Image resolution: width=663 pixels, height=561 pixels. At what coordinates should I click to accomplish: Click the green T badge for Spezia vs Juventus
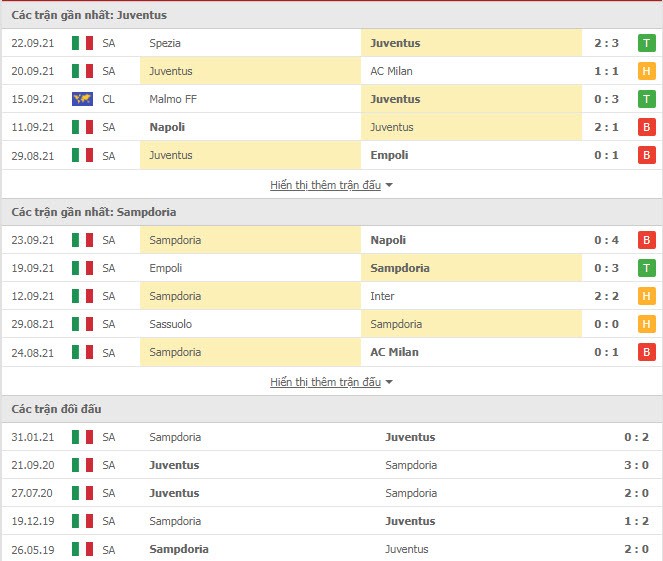pyautogui.click(x=646, y=43)
